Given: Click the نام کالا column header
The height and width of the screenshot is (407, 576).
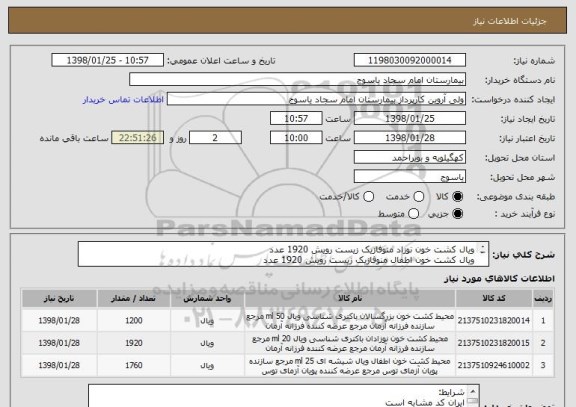Looking at the screenshot, I should click(350, 298).
